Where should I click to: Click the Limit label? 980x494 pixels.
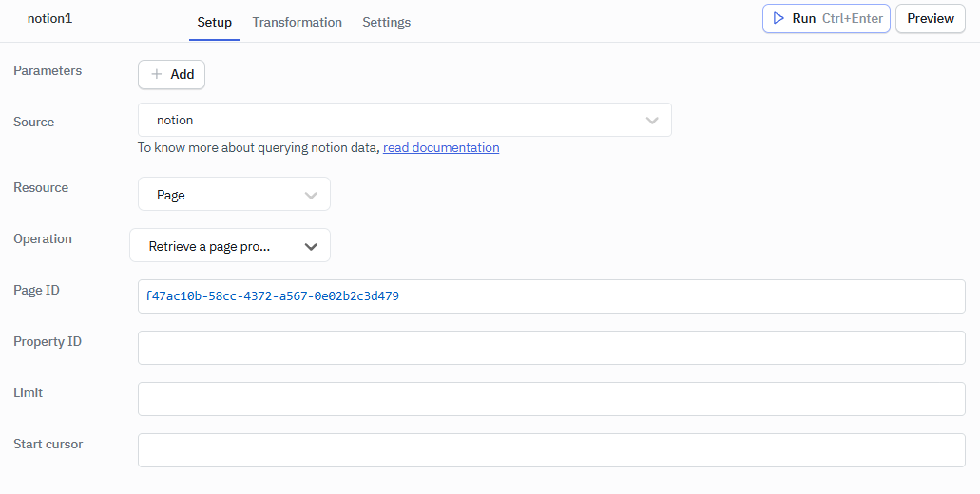(29, 392)
